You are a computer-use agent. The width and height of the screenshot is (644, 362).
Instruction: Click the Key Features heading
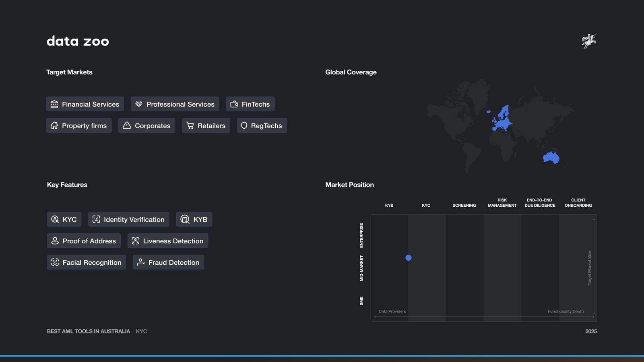pos(67,185)
